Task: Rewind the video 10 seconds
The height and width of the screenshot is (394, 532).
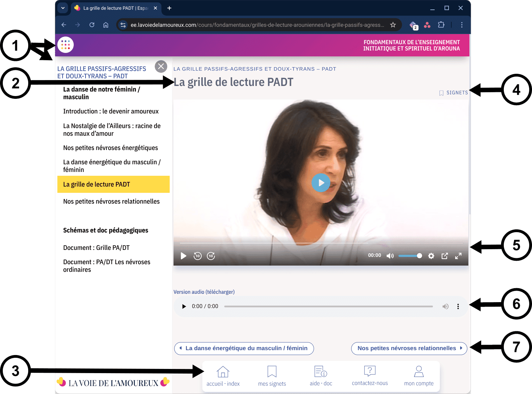Action: tap(198, 256)
